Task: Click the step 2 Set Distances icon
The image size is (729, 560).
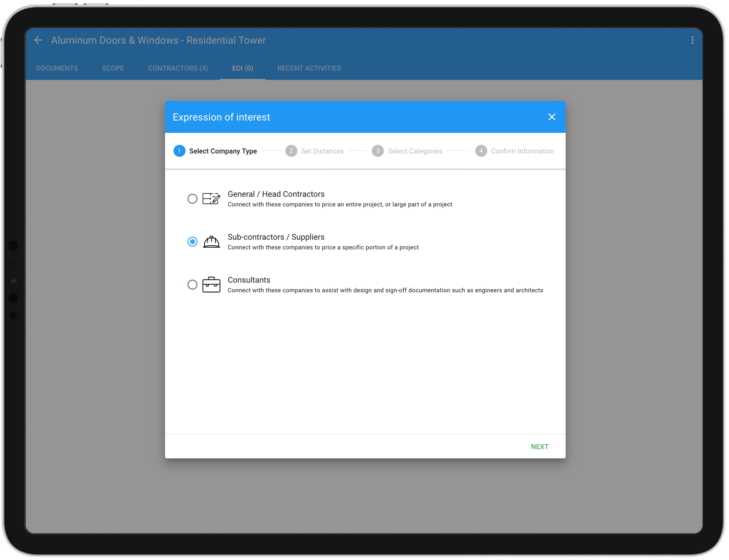Action: 291,151
